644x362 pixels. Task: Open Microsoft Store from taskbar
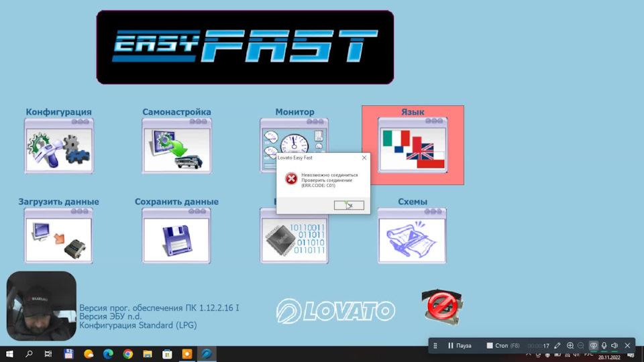point(167,354)
